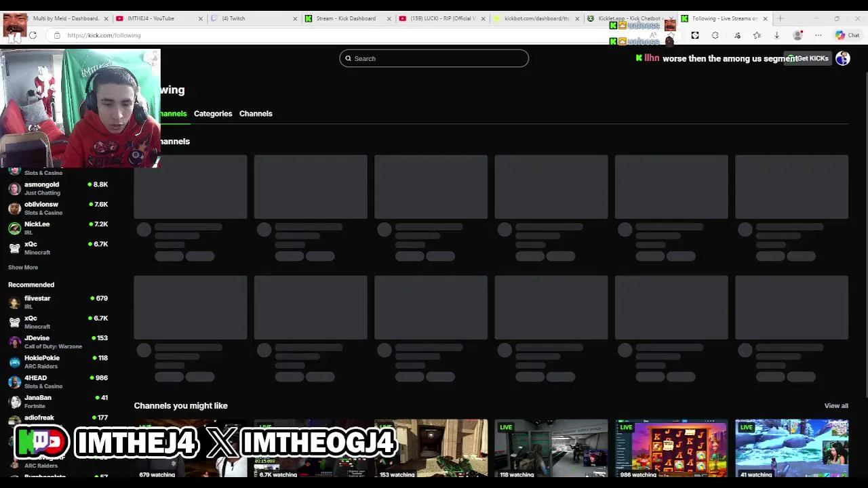Click the browser address bar URL
Image resolution: width=868 pixels, height=488 pixels.
[104, 35]
